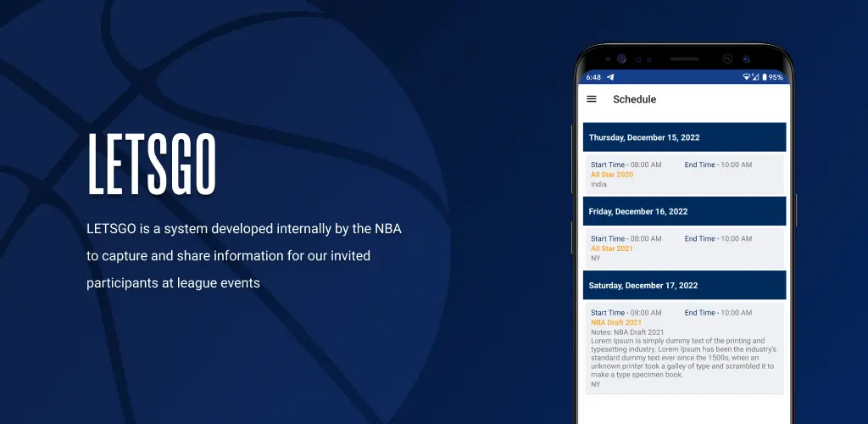Select the Friday, December 16, 2022 header
The width and height of the screenshot is (868, 424).
click(684, 211)
